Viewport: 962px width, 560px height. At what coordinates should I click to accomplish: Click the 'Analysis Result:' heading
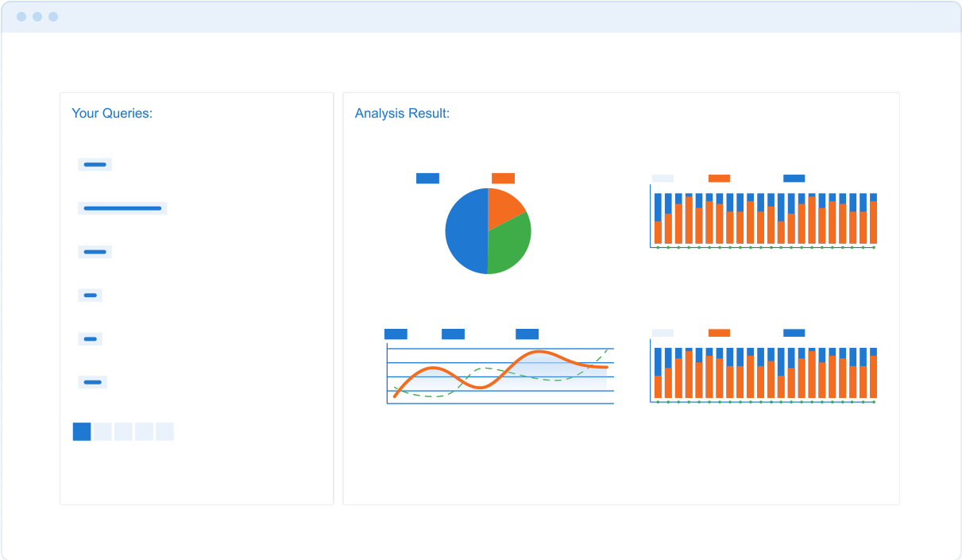(x=402, y=114)
